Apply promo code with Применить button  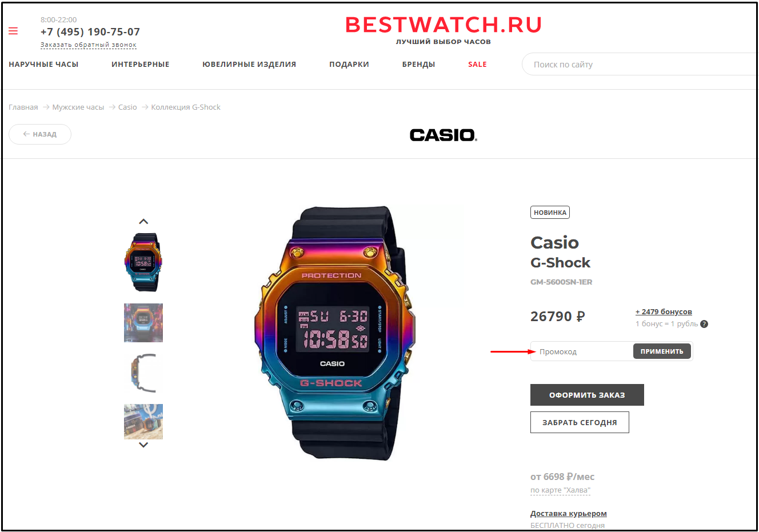coord(662,351)
